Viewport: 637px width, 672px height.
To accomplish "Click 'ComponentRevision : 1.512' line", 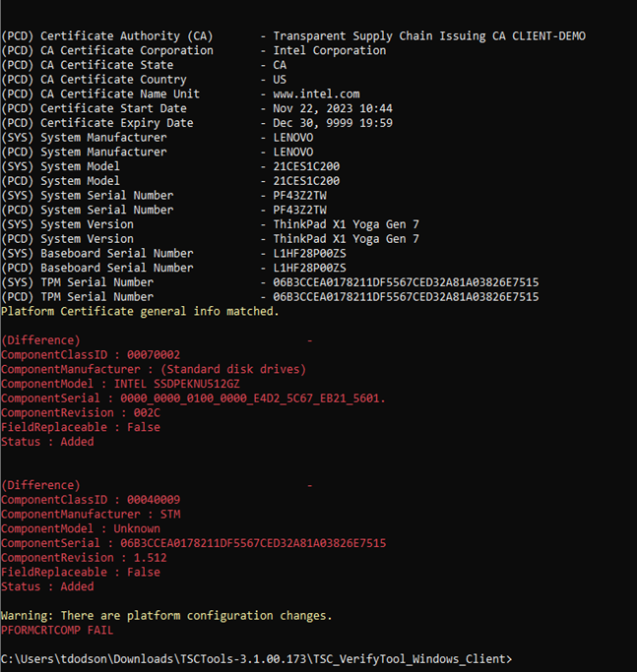I will [x=84, y=558].
